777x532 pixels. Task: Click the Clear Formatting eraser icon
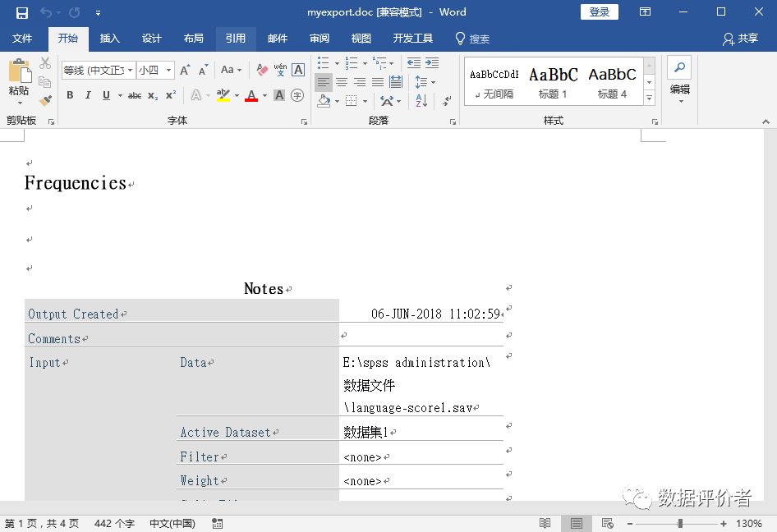tap(262, 70)
